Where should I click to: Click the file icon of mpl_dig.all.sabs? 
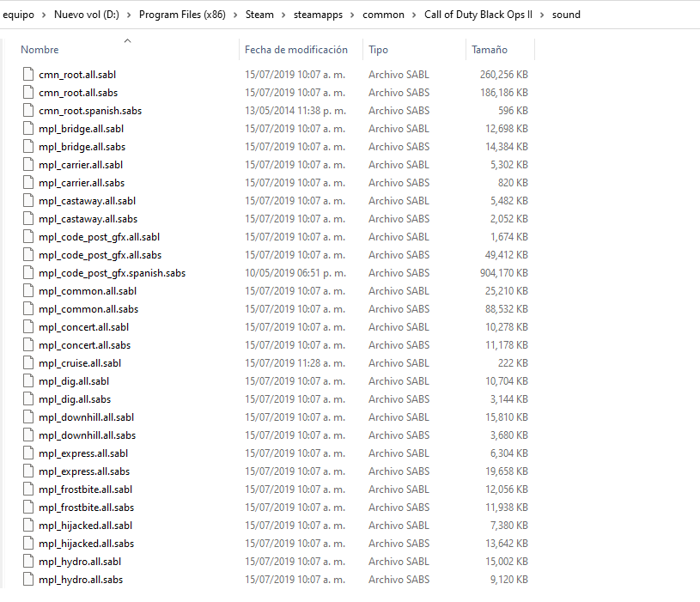click(28, 399)
